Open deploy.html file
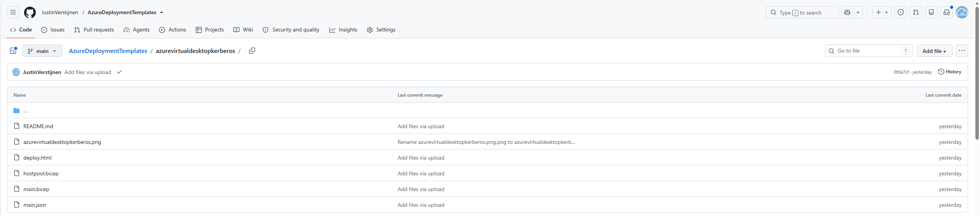The width and height of the screenshot is (980, 216). (x=37, y=158)
